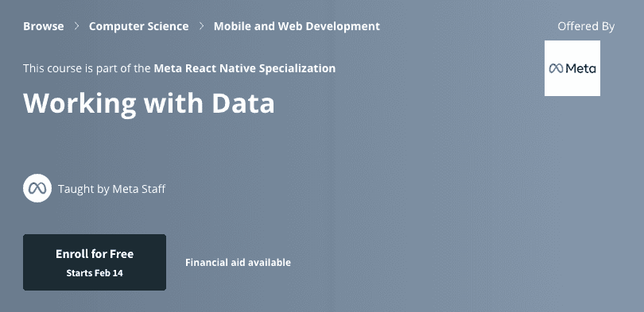
Task: Open Meta React Native Specialization link
Action: [x=244, y=68]
